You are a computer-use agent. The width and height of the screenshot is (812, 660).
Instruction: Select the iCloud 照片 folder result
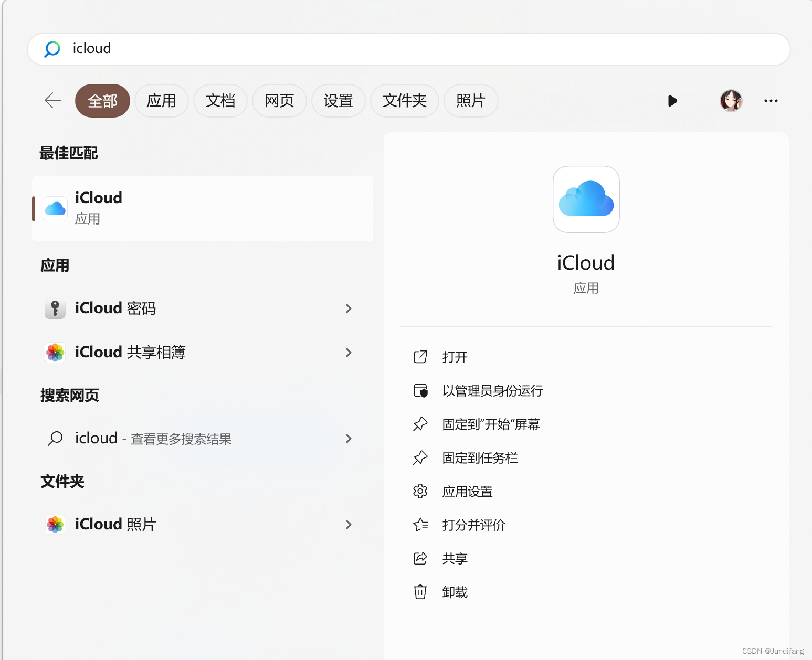(203, 525)
